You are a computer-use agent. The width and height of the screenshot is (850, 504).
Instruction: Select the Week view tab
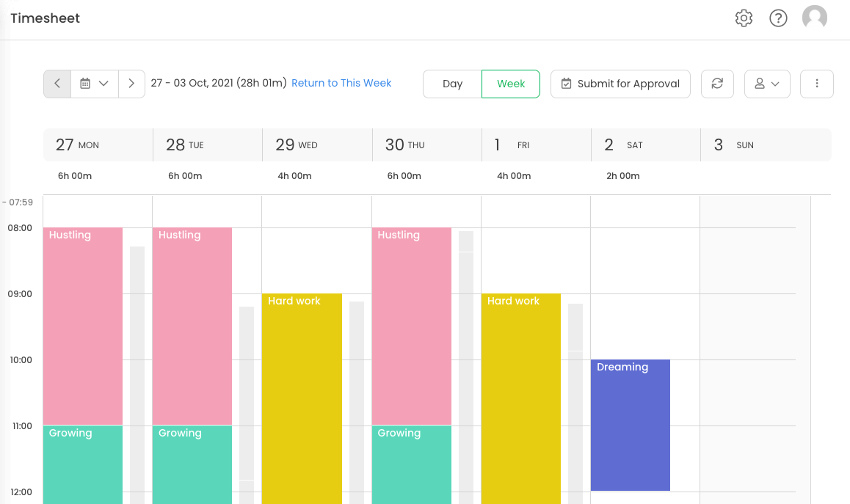(511, 84)
